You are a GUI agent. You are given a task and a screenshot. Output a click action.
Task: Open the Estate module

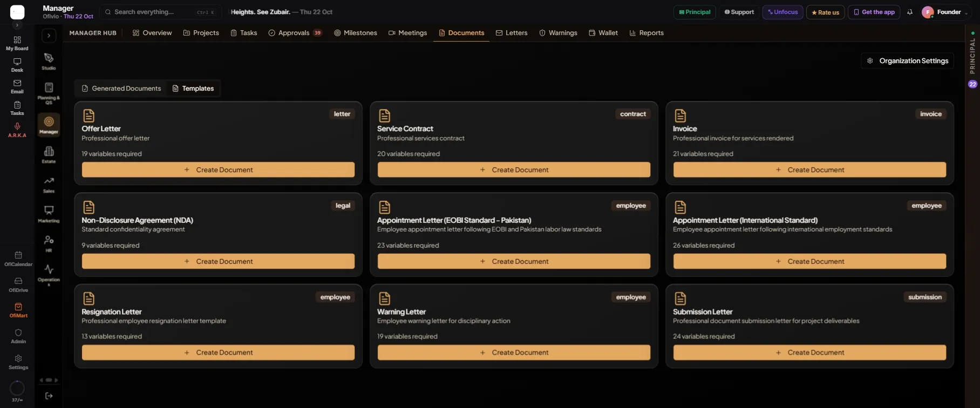click(x=49, y=155)
